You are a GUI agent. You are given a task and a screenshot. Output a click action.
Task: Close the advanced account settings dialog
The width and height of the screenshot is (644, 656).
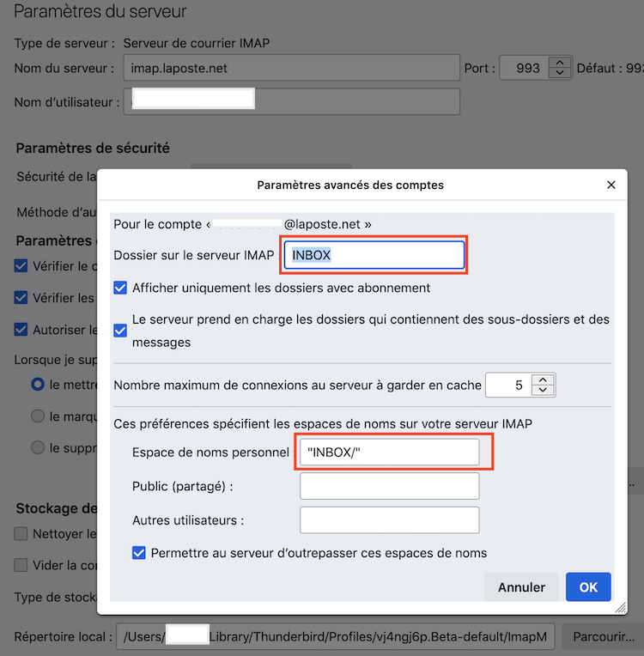click(x=611, y=185)
